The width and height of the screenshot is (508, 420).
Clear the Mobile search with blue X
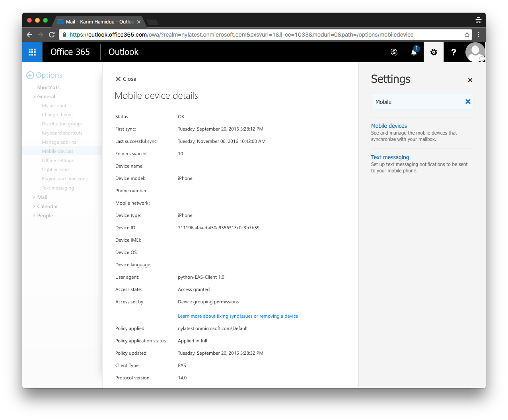pyautogui.click(x=468, y=102)
